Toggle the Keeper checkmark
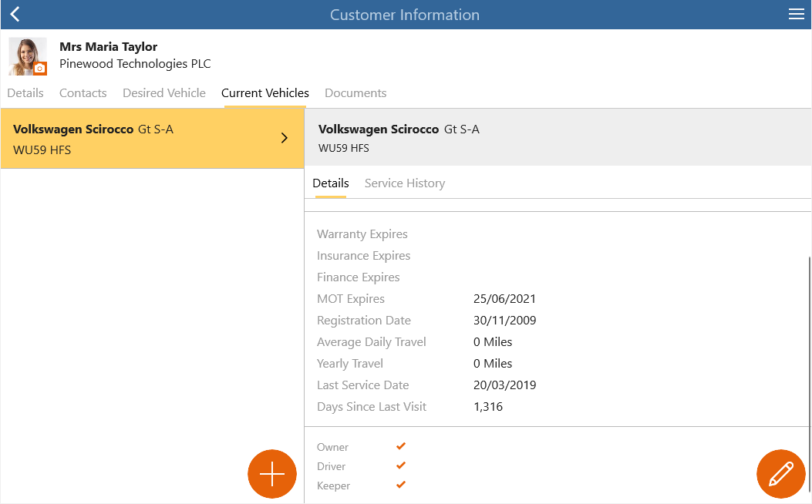 401,485
